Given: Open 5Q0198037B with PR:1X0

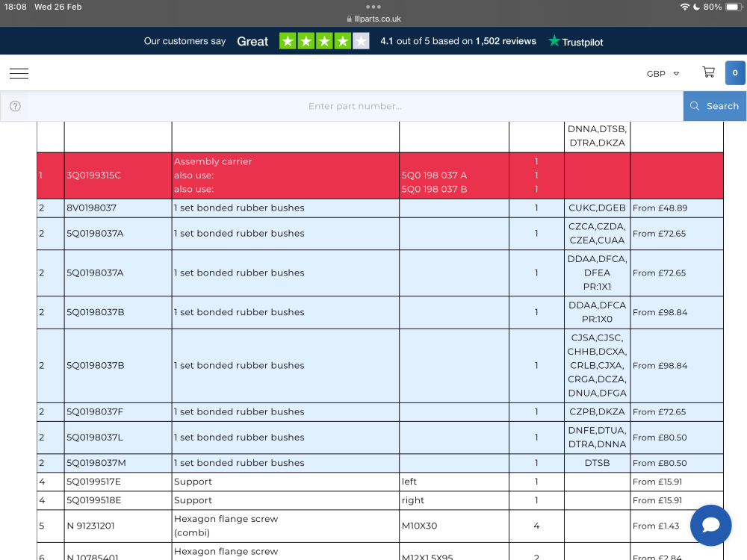Looking at the screenshot, I should 96,312.
